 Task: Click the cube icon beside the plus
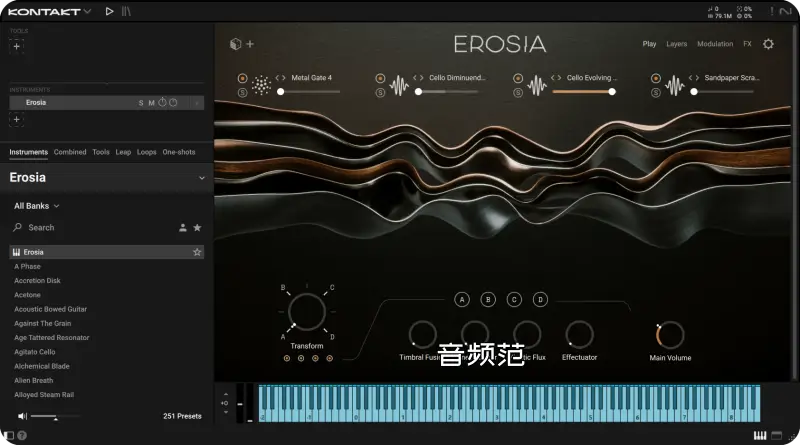tap(236, 44)
